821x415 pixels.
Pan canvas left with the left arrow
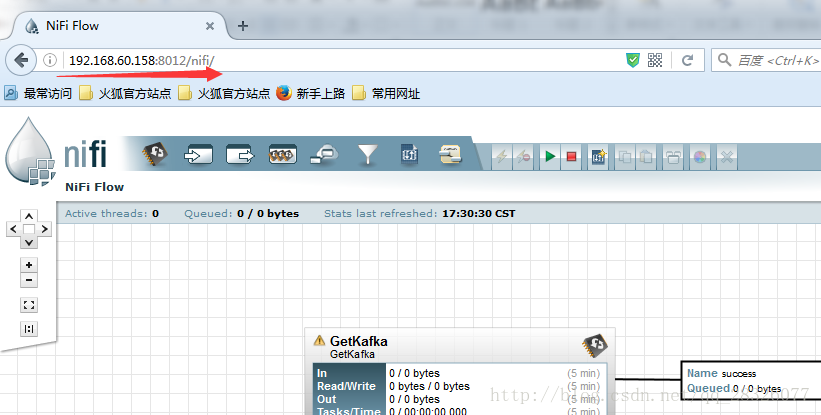[13, 229]
